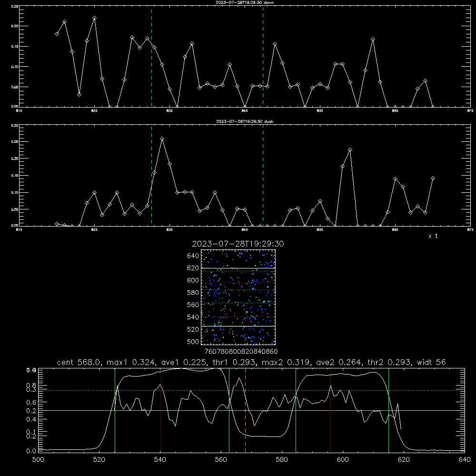Click the 'ave2 0.264' value in stats line
Screen dimensions: 476x476
(338, 362)
